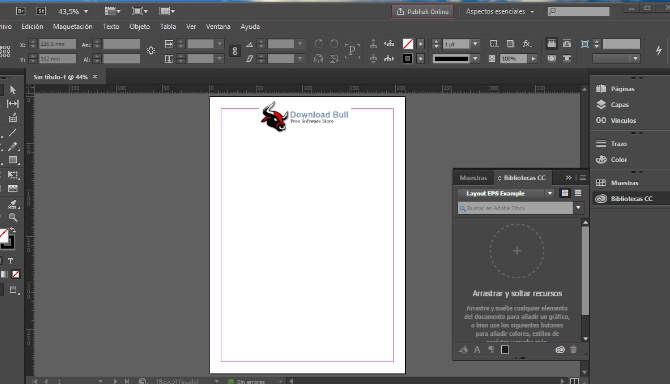Click the Adobe Stock search field

point(515,208)
